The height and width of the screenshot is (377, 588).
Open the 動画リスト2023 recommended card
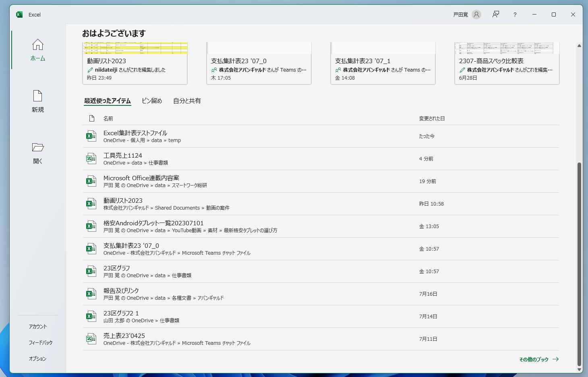(135, 63)
